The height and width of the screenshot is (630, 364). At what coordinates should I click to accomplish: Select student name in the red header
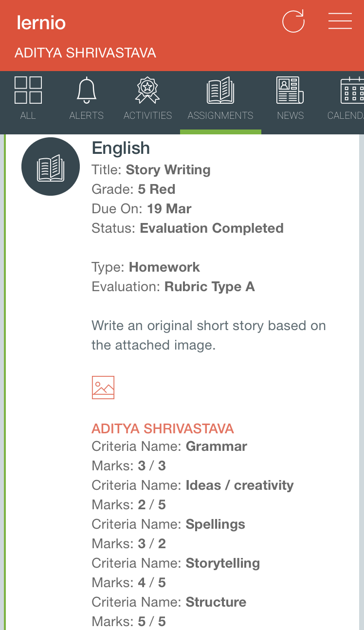(x=85, y=53)
